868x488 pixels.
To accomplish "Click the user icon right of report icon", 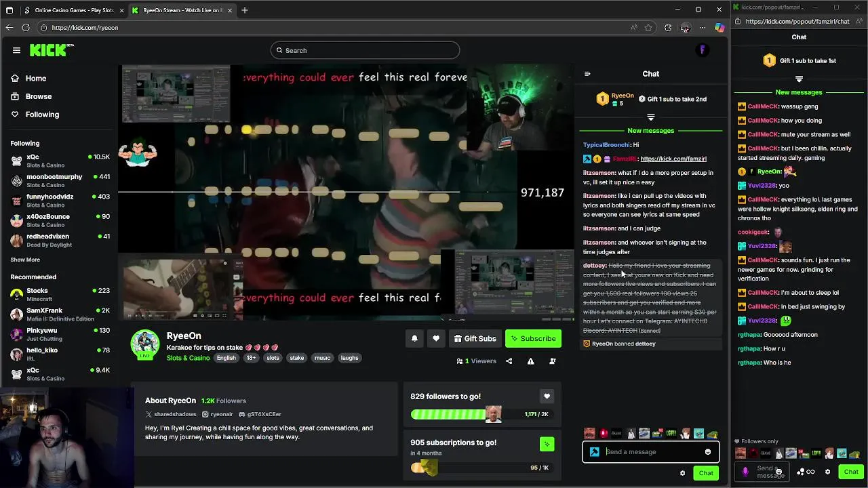I will pyautogui.click(x=553, y=361).
